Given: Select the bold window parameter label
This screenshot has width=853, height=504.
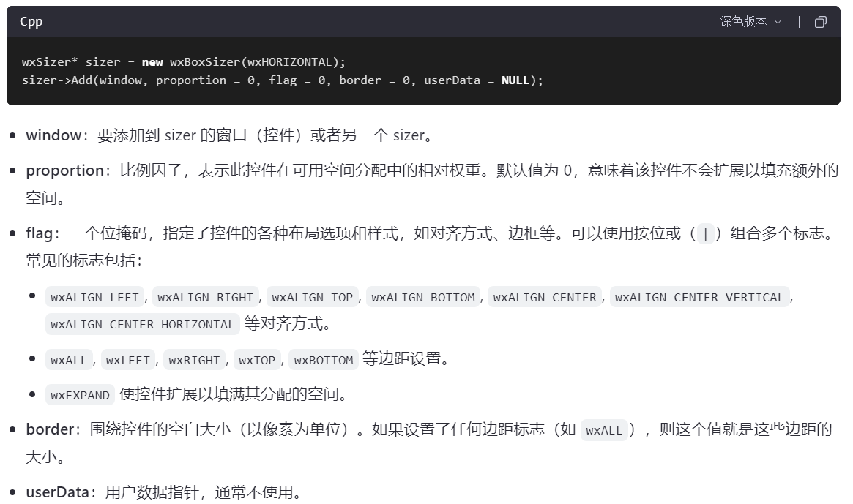Looking at the screenshot, I should pos(50,135).
